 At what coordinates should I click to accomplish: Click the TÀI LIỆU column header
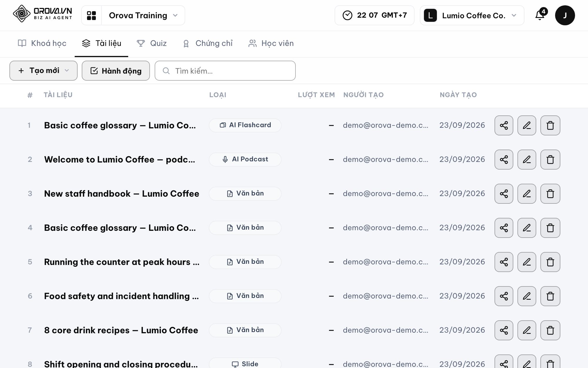coord(58,95)
